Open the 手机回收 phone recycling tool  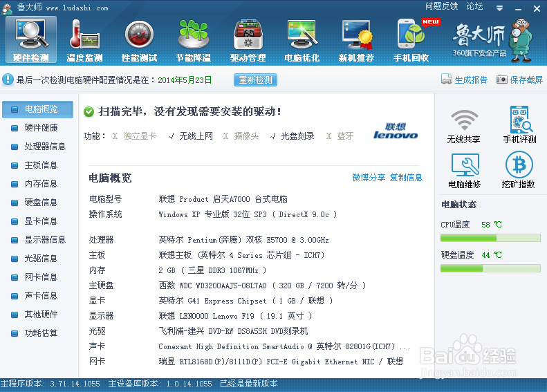(411, 41)
